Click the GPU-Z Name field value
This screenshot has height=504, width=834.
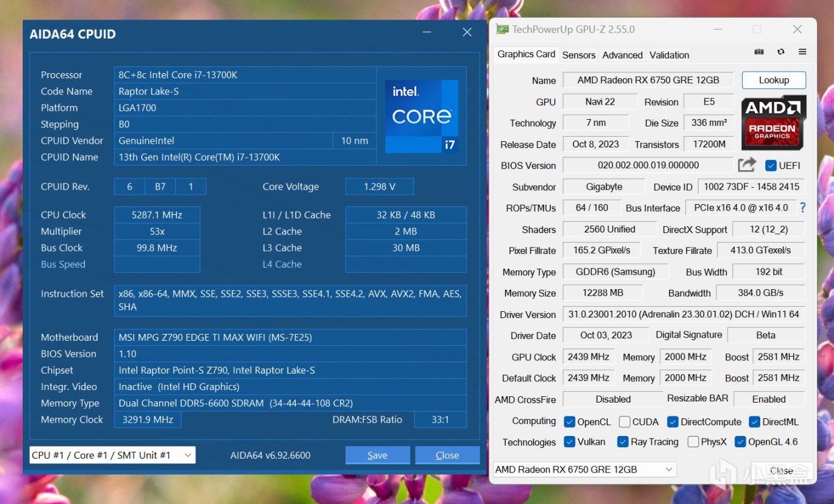(x=648, y=81)
